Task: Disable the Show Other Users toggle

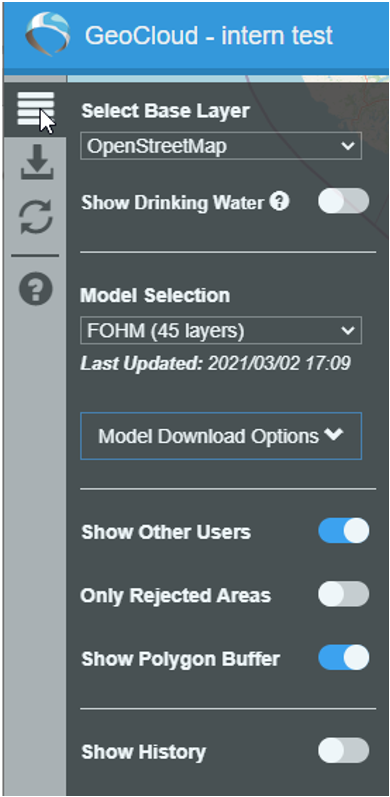Action: 344,531
